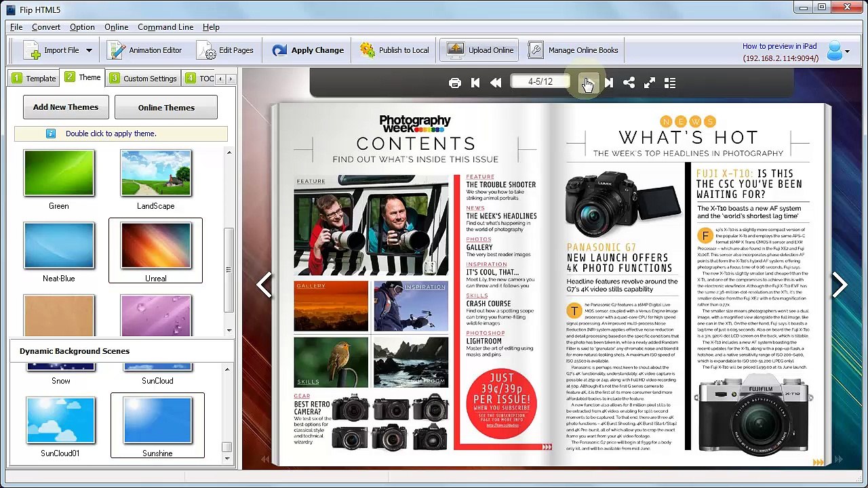Open the Online menu
The height and width of the screenshot is (488, 868).
tap(117, 27)
